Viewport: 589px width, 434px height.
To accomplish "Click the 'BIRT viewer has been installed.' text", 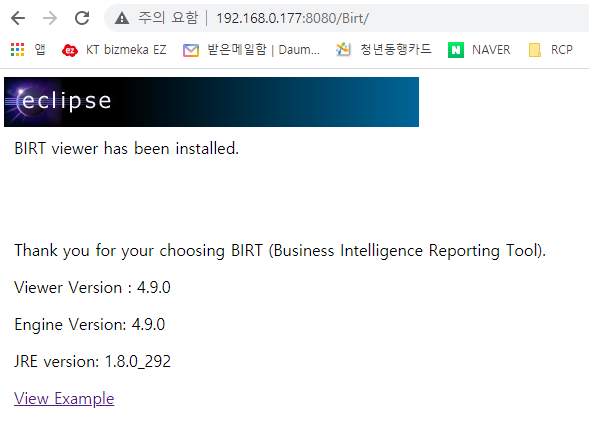I will coord(127,148).
